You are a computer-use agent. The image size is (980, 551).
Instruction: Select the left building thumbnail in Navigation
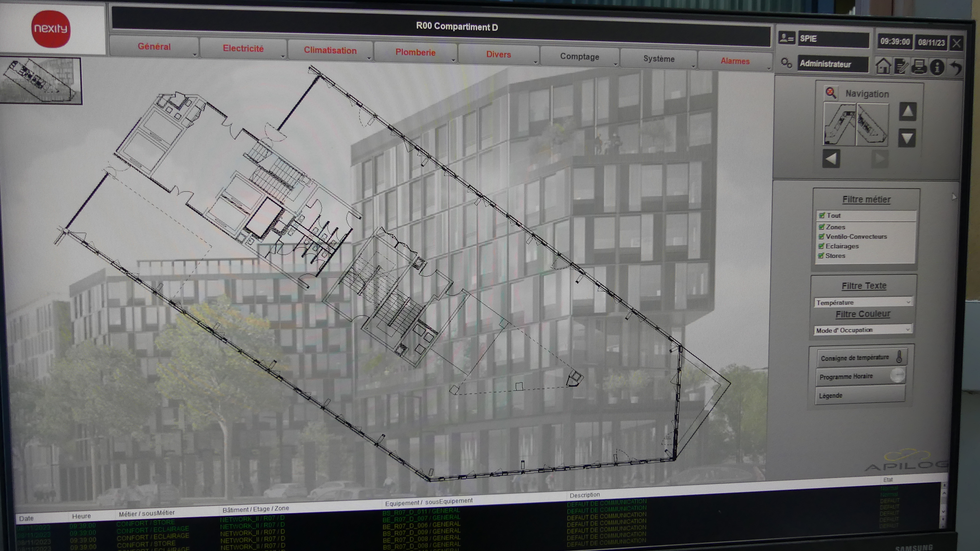(839, 124)
